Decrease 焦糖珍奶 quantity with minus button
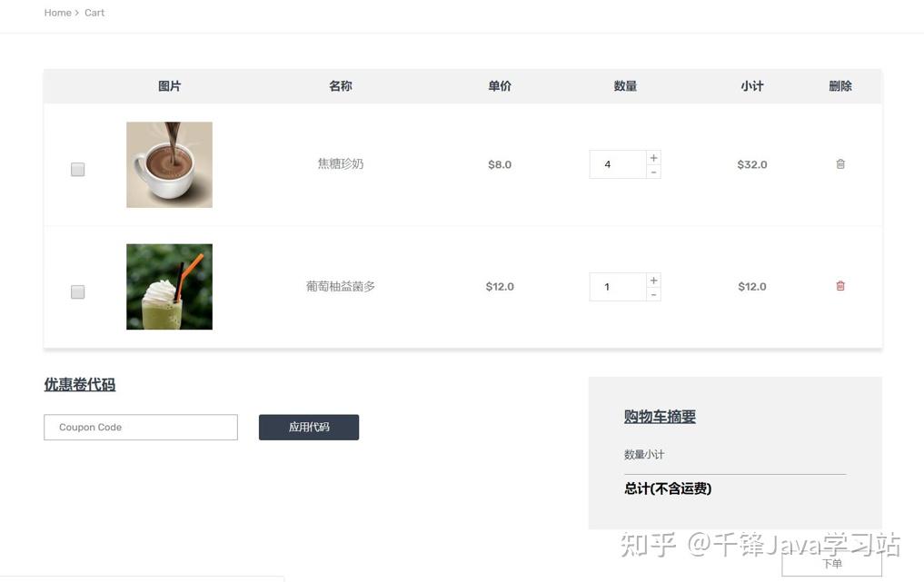The image size is (924, 582). [653, 172]
